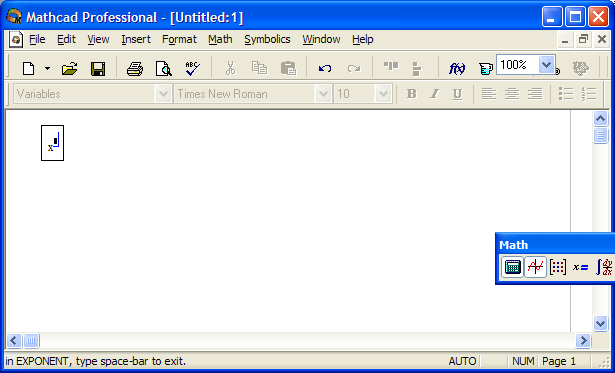Viewport: 615px width, 373px height.
Task: Create a new worksheet with New icon
Action: (28, 69)
